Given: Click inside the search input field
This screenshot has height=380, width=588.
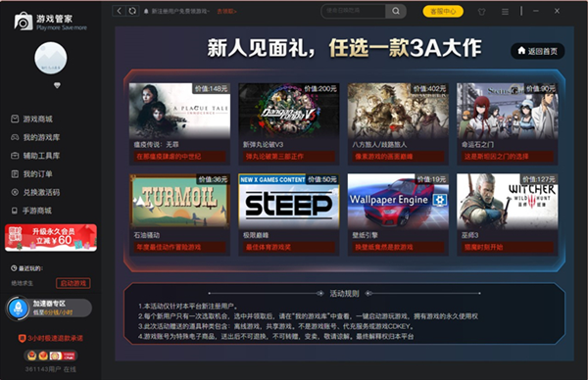Looking at the screenshot, I should pyautogui.click(x=353, y=11).
